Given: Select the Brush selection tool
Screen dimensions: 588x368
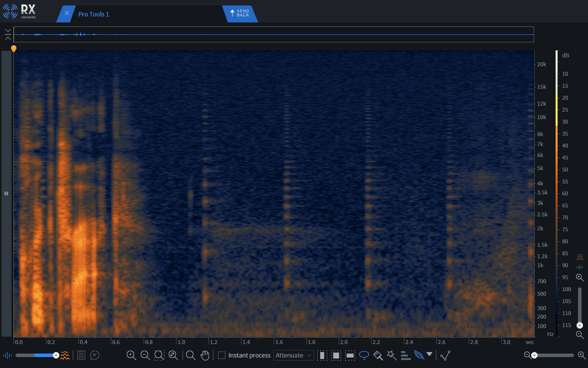Looking at the screenshot, I should (x=378, y=355).
